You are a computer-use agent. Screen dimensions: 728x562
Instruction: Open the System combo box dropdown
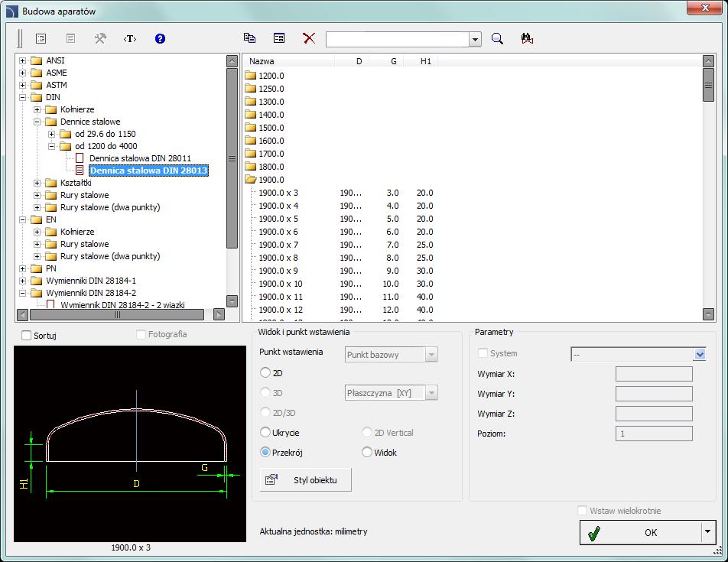coord(700,355)
